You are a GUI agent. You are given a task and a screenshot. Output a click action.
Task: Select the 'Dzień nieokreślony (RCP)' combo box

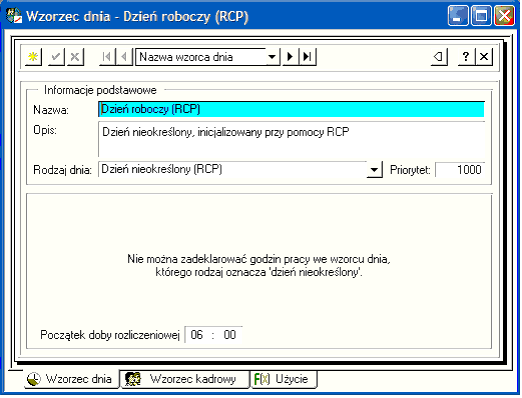point(240,170)
